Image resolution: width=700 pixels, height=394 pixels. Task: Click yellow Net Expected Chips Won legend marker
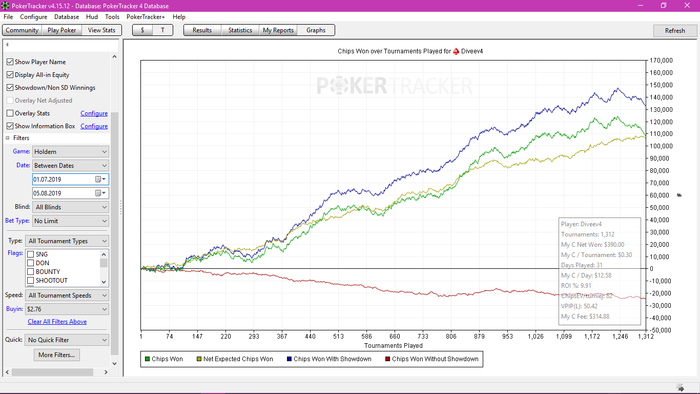pyautogui.click(x=199, y=359)
